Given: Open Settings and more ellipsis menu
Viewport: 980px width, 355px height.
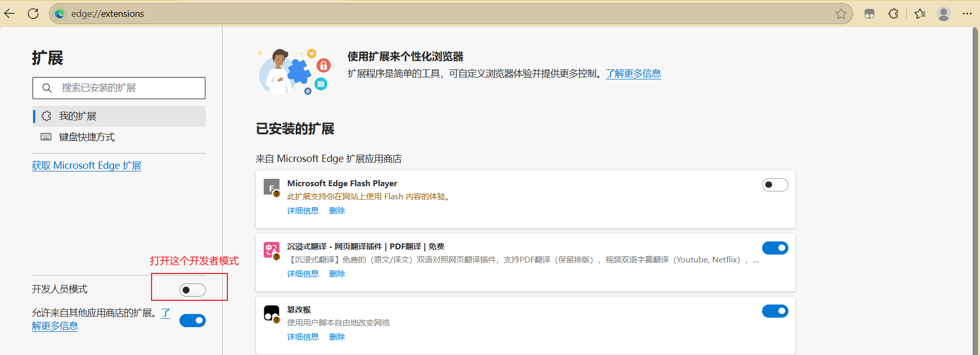Looking at the screenshot, I should click(x=967, y=14).
